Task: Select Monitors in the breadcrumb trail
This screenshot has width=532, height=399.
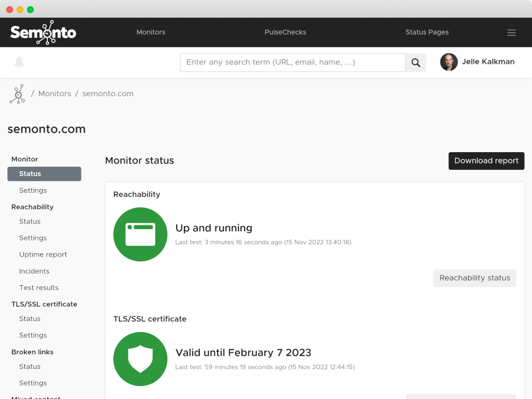Action: (x=55, y=94)
